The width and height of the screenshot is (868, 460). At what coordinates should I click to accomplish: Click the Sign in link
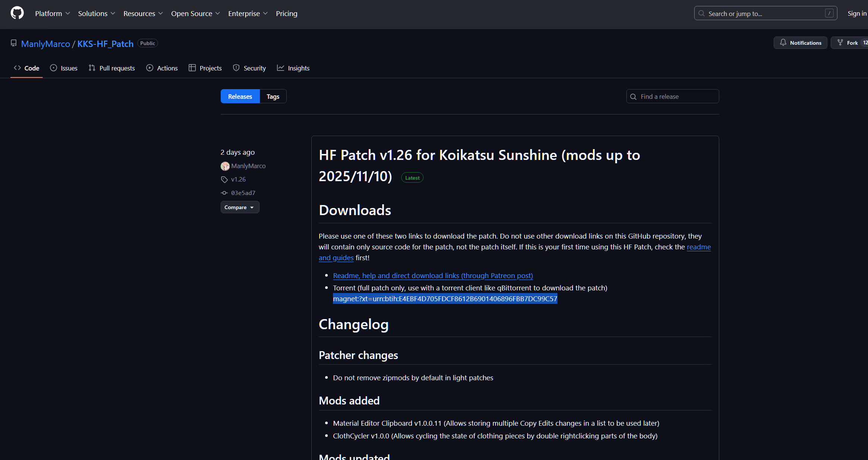[857, 13]
